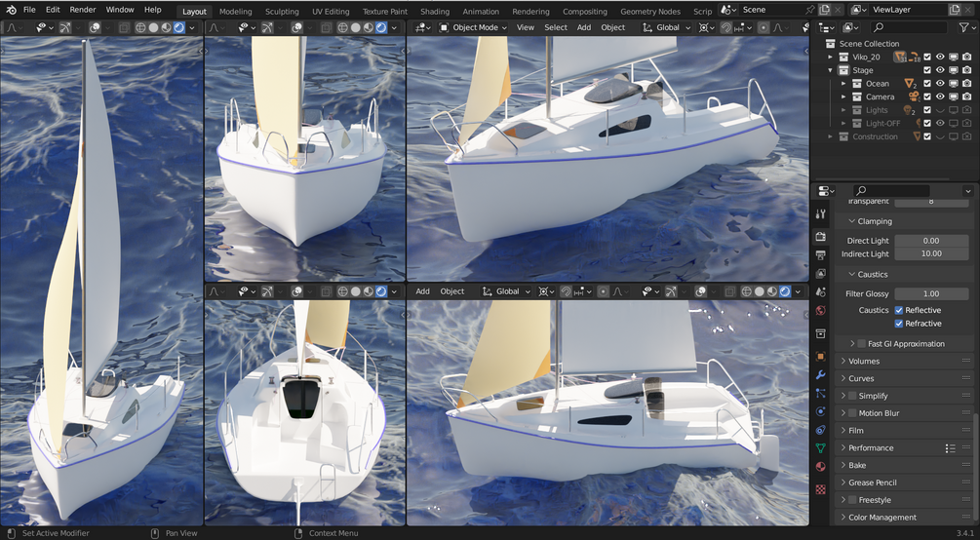This screenshot has width=980, height=540.
Task: Uncheck the Ocean collection checkbox
Action: click(x=927, y=83)
